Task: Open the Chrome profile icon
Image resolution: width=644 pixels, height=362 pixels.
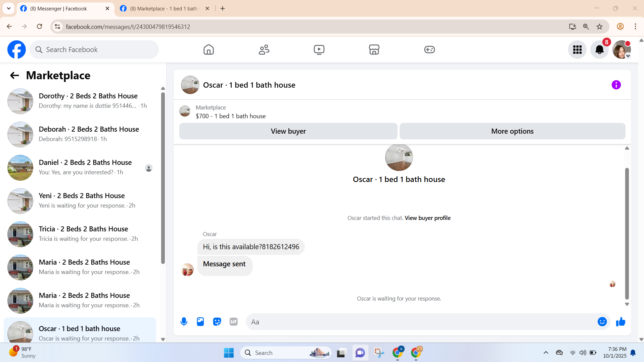Action: [620, 27]
